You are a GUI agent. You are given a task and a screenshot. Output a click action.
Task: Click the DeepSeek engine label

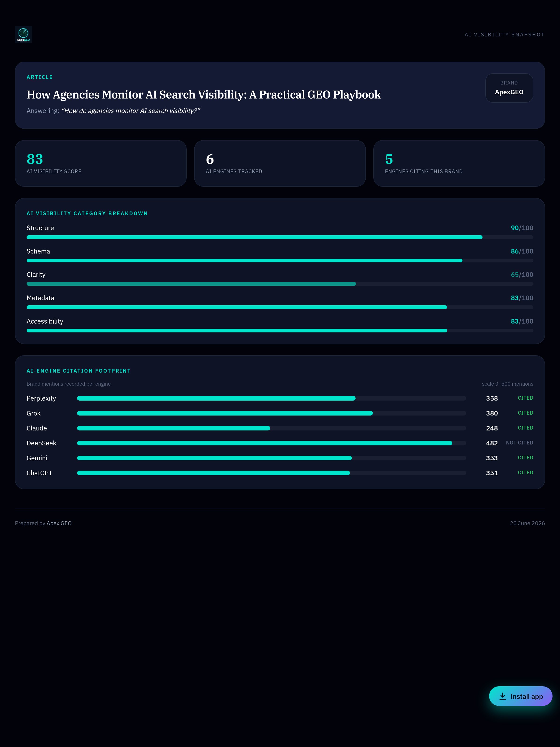tap(42, 443)
